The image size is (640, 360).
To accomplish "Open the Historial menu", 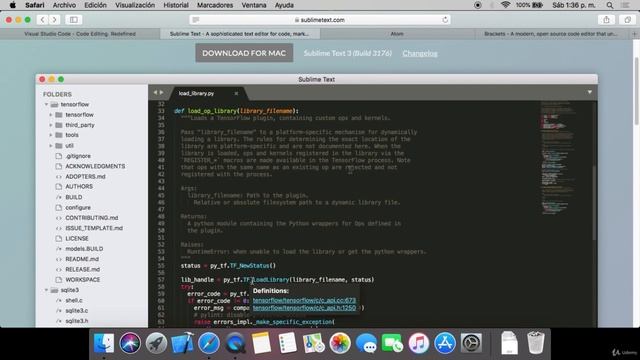I will pyautogui.click(x=176, y=5).
